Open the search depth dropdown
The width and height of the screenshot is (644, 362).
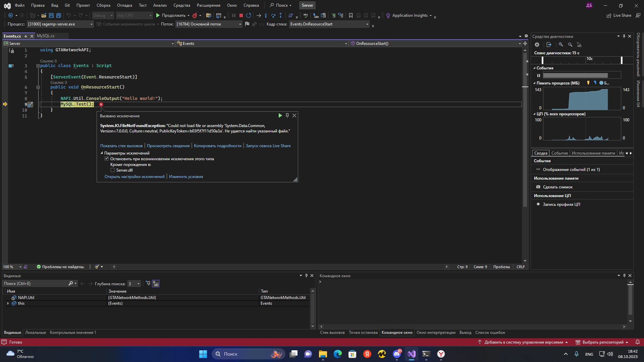tap(138, 284)
